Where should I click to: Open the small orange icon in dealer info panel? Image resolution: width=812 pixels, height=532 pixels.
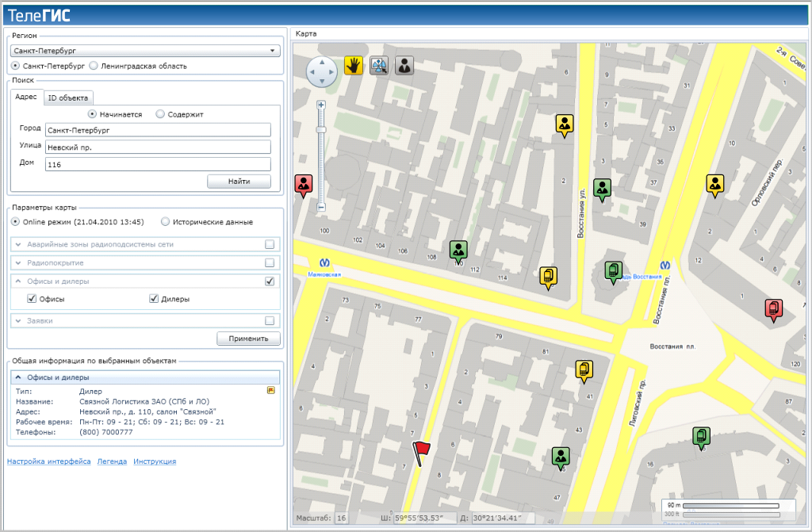point(271,390)
